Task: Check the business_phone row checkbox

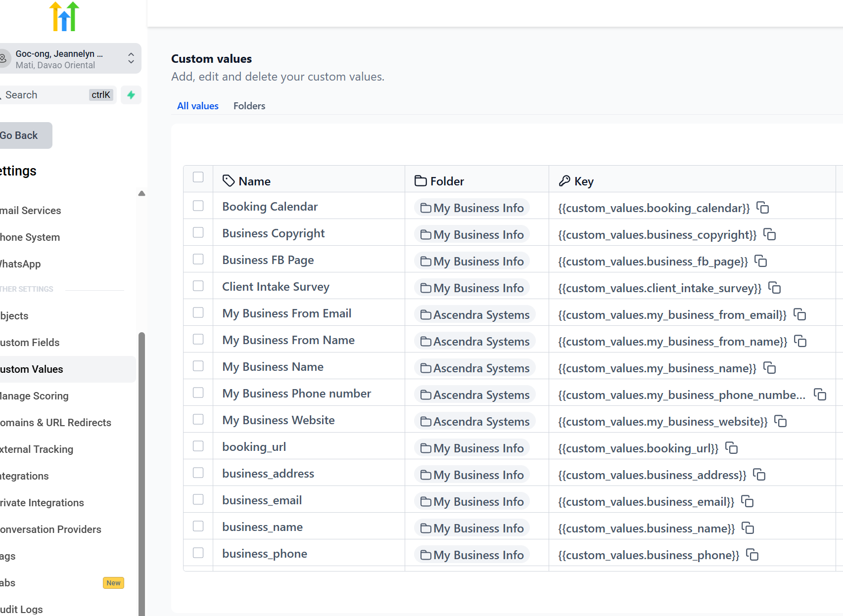Action: pyautogui.click(x=198, y=553)
